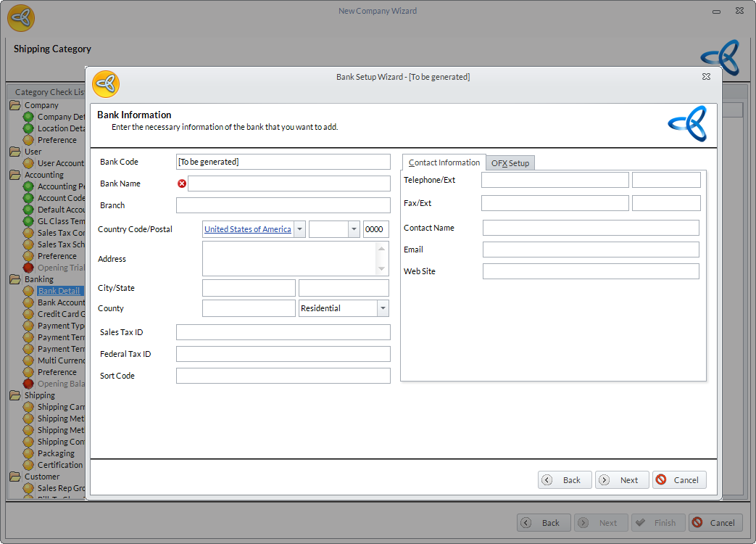
Task: Focus the Bank Name input field
Action: [x=288, y=184]
